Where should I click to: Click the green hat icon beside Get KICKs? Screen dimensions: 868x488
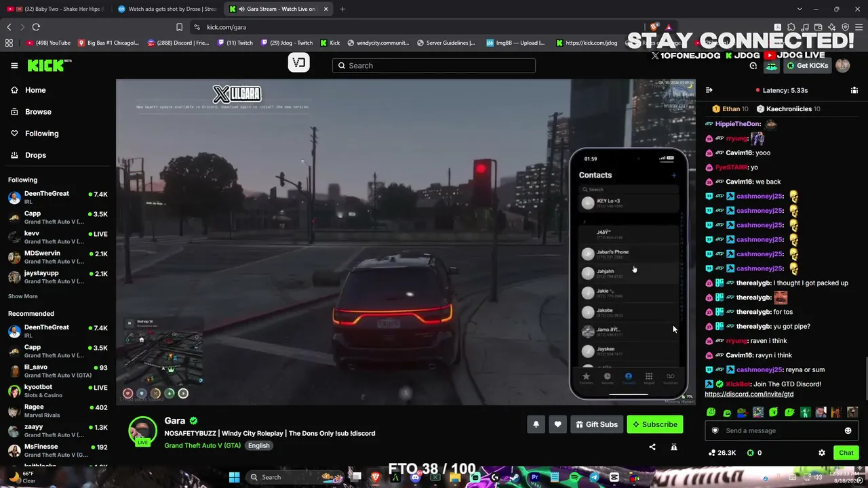point(772,66)
